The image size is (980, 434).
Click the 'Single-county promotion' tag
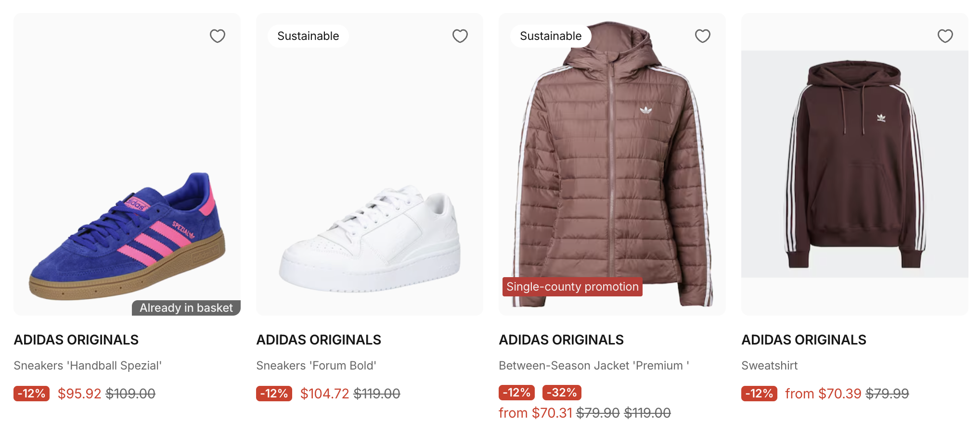click(572, 287)
